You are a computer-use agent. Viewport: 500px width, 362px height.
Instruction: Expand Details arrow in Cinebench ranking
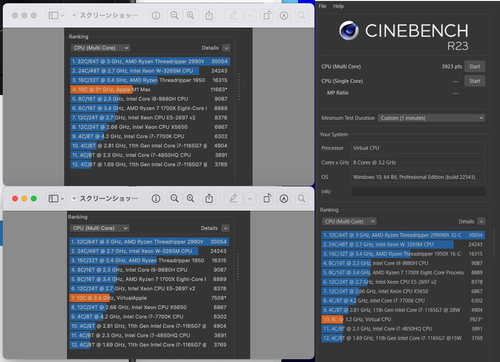[481, 221]
